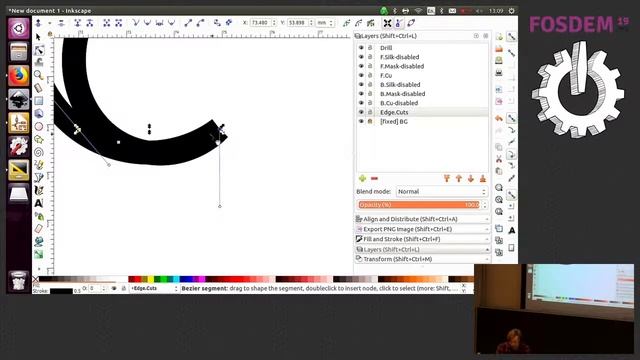
Task: Expand the Transform (Shift+Ctrl+M) panel
Action: click(x=422, y=259)
